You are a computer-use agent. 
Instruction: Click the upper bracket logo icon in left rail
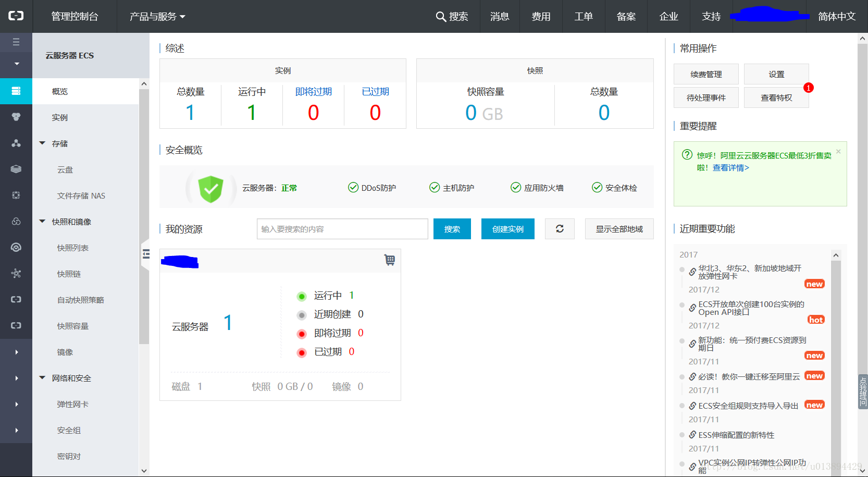tap(16, 299)
